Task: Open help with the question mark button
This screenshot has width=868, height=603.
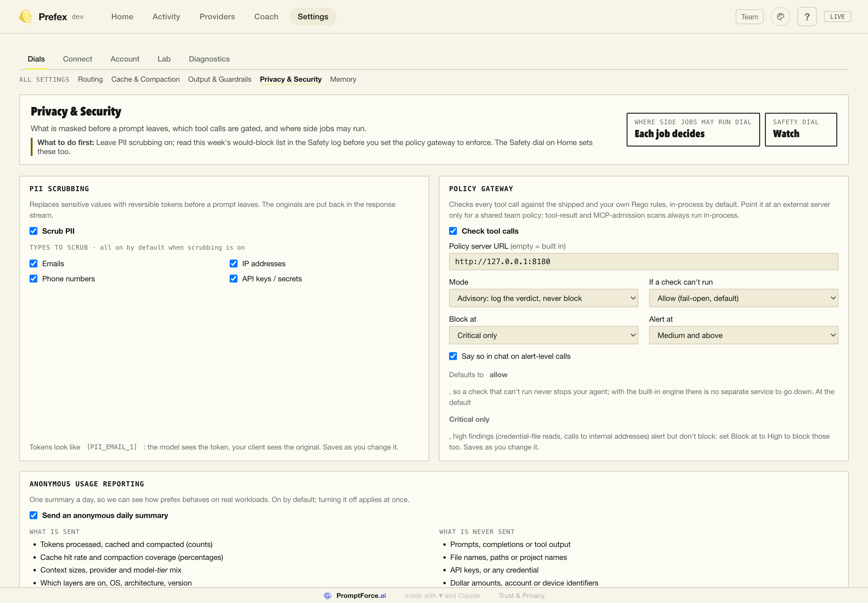Action: click(807, 17)
